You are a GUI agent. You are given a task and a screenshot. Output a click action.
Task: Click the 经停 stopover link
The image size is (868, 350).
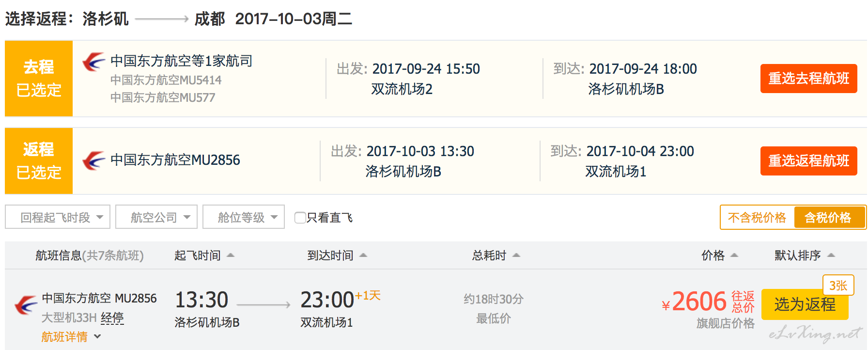[112, 318]
